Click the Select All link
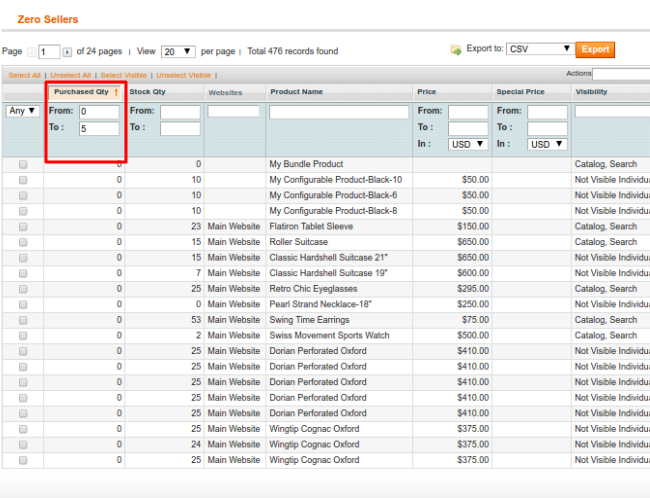The image size is (650, 498). point(25,75)
